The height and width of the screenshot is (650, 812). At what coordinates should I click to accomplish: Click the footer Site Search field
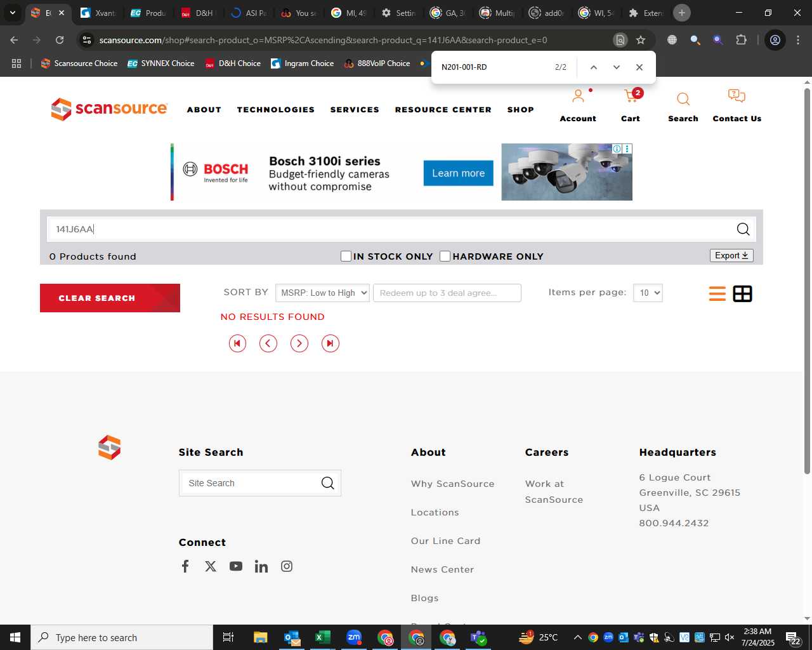pyautogui.click(x=251, y=483)
